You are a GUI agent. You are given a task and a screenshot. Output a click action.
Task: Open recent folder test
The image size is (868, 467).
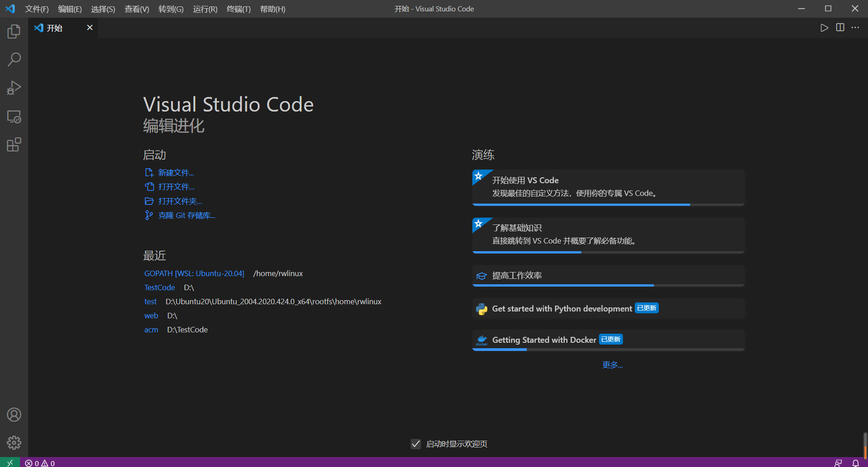click(151, 302)
